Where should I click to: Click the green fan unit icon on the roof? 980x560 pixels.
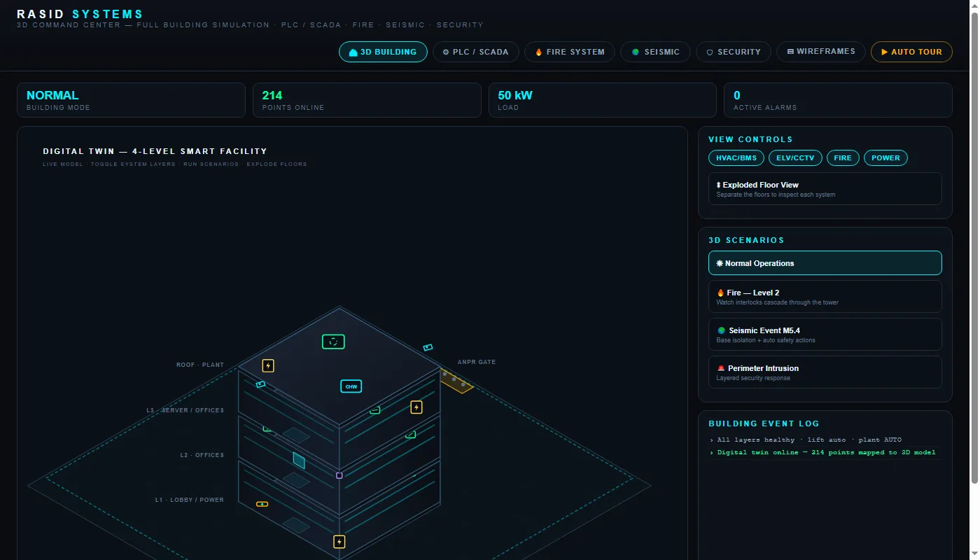point(333,342)
